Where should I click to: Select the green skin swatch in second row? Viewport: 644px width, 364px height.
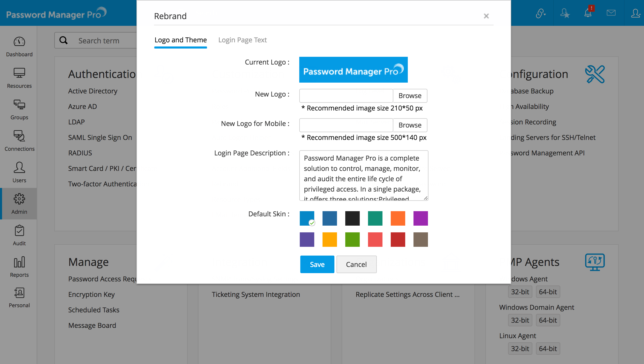[352, 239]
